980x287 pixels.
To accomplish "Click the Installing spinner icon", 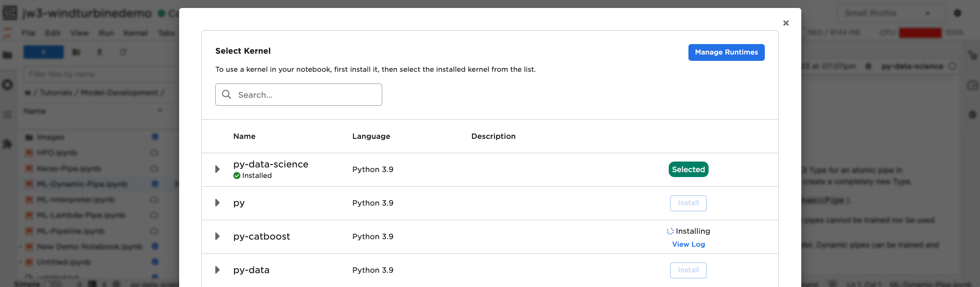I will click(670, 231).
